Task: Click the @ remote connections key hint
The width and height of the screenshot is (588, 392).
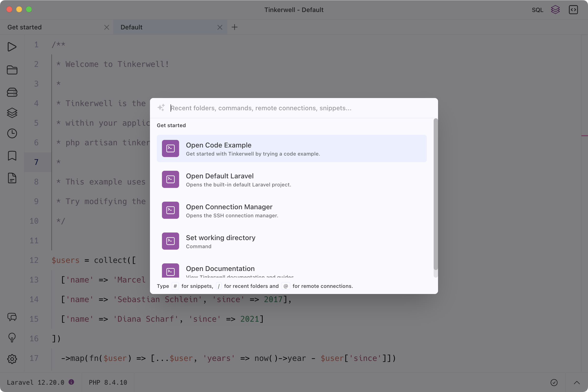Action: (285, 286)
